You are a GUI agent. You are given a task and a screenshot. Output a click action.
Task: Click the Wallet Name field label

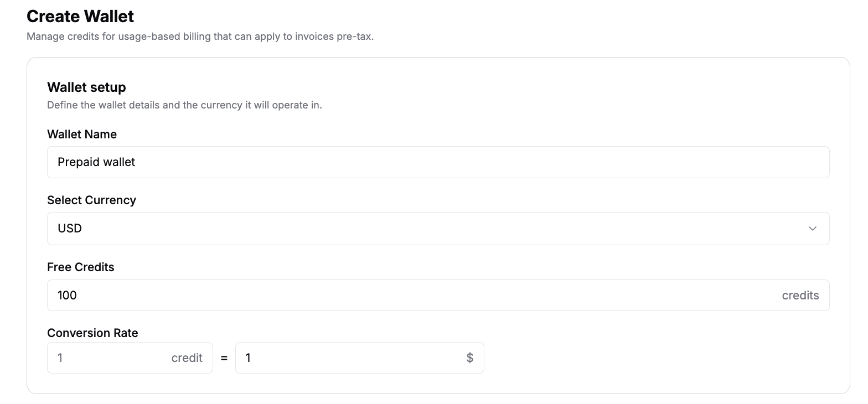82,134
